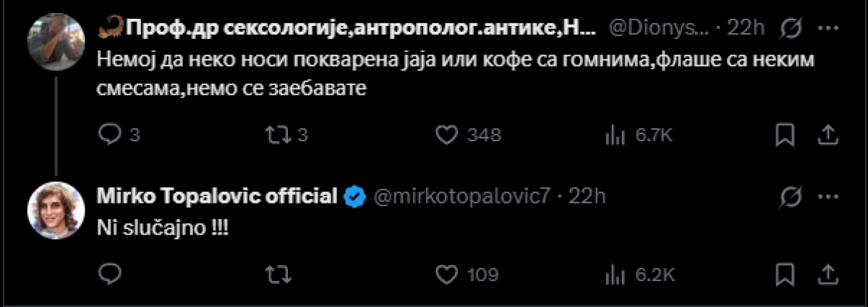
Task: Like the reply with 109 likes
Action: (449, 274)
